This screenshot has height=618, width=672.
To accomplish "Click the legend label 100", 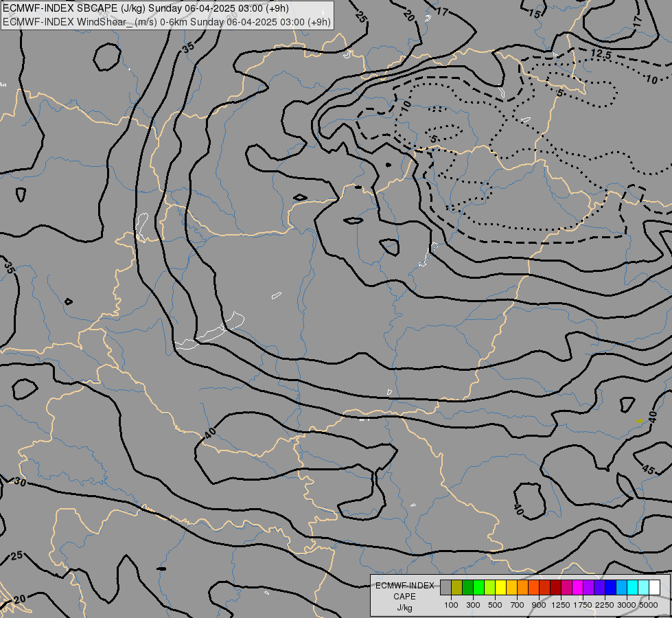I will click(451, 605).
